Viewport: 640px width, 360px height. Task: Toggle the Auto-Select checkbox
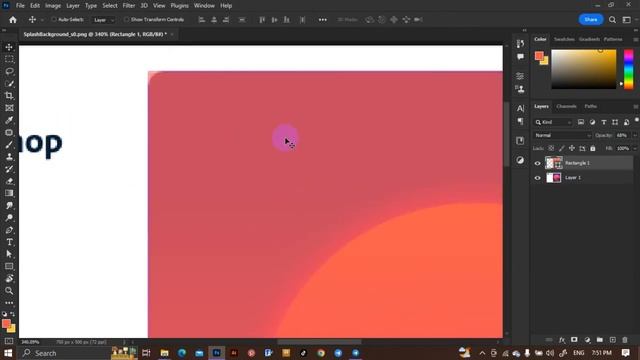pos(54,20)
